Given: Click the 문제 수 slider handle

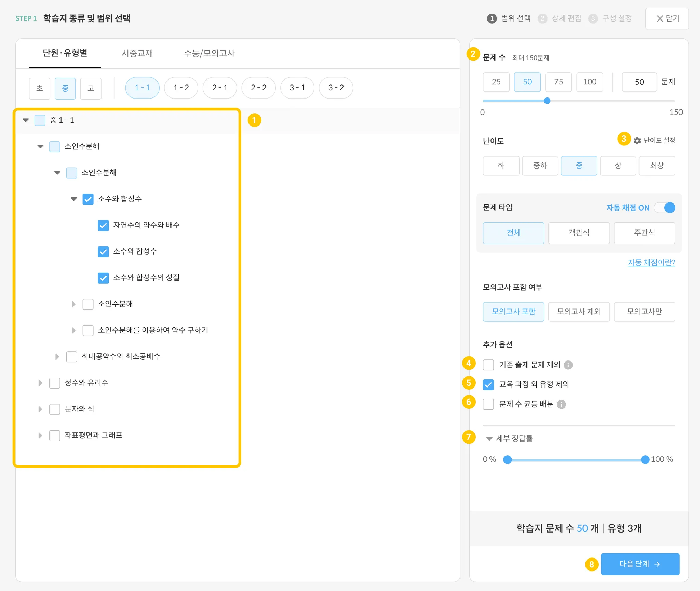Looking at the screenshot, I should click(x=547, y=101).
